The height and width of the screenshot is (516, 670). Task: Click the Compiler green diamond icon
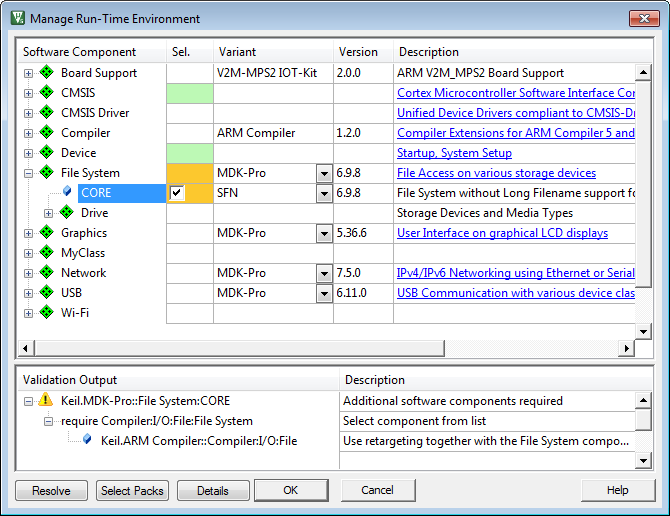pos(46,133)
